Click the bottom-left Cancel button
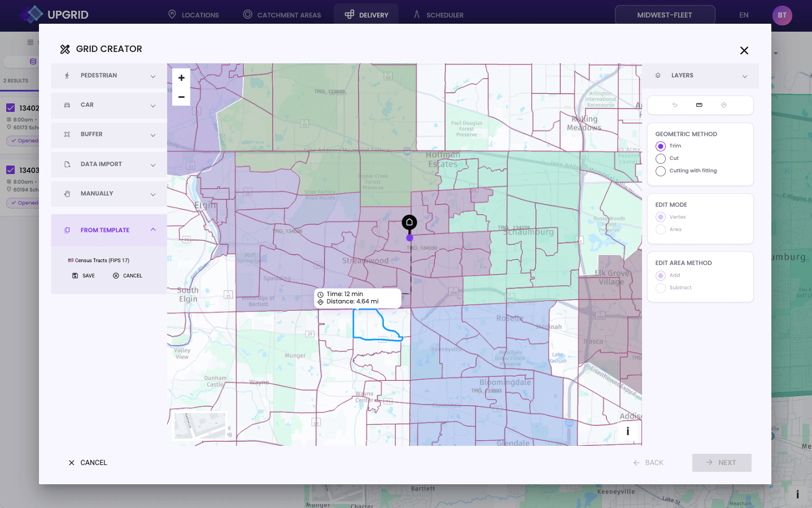This screenshot has width=812, height=508. (x=88, y=463)
